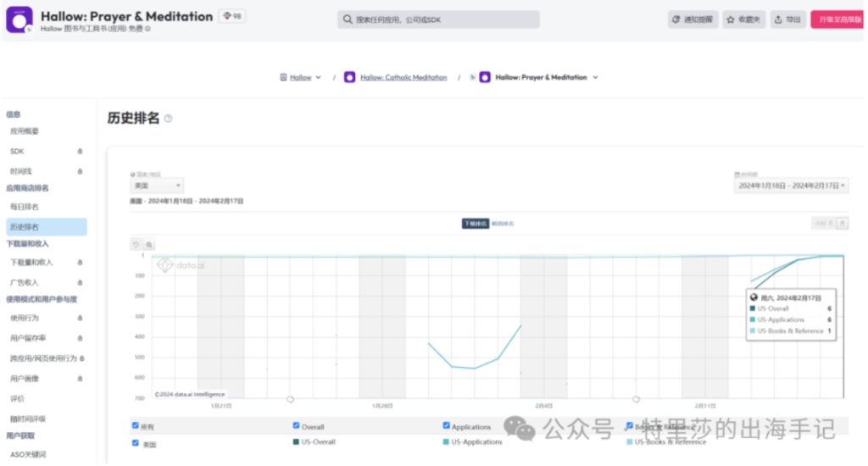This screenshot has width=868, height=466.
Task: Click the US-Applications legend color swatch
Action: point(446,441)
